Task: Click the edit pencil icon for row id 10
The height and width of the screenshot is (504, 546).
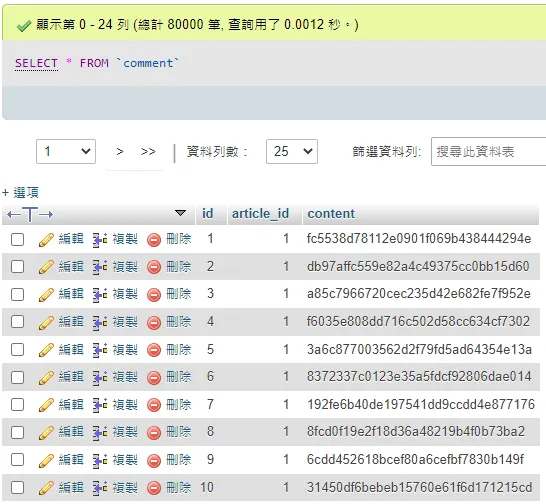Action: click(x=46, y=488)
